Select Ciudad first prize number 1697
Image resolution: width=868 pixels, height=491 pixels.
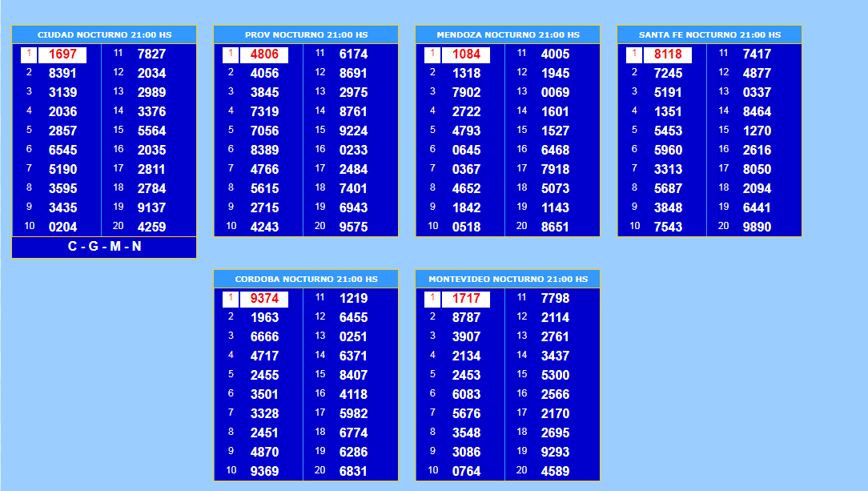pos(62,54)
